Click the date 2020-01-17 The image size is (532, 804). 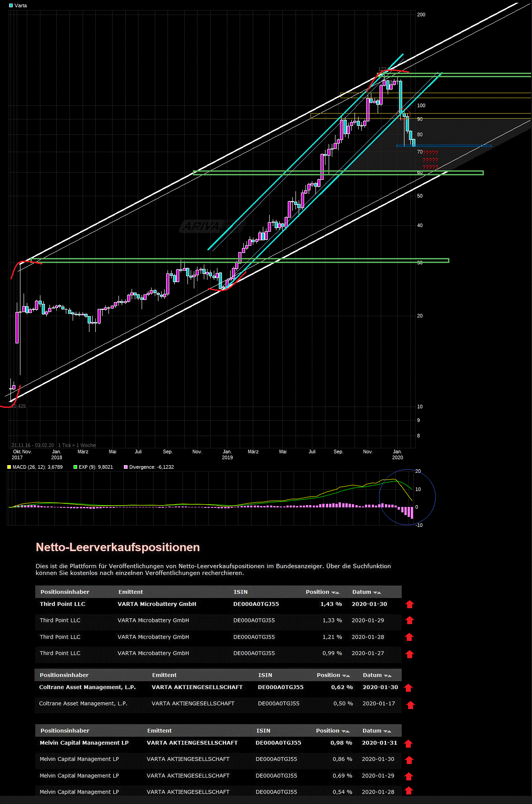pos(379,703)
